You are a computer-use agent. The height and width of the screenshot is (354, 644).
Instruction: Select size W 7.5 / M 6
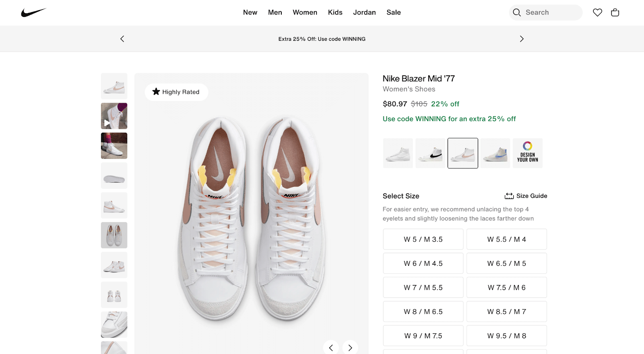506,288
